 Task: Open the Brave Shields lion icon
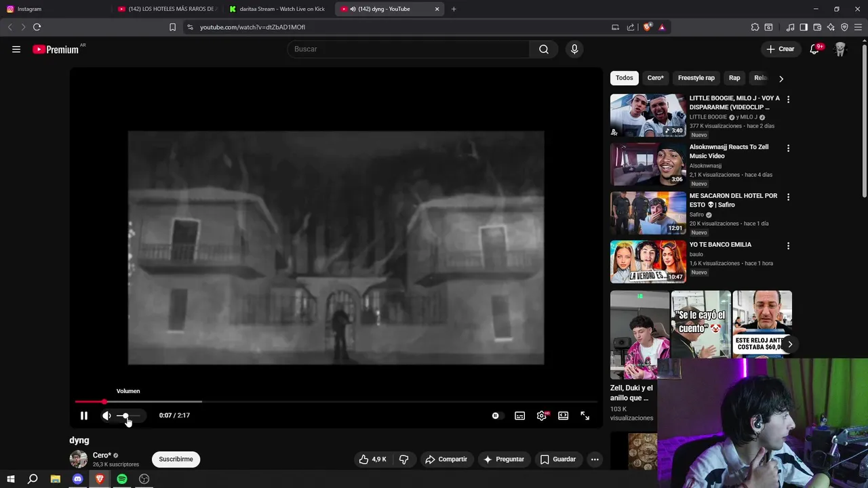(x=647, y=27)
